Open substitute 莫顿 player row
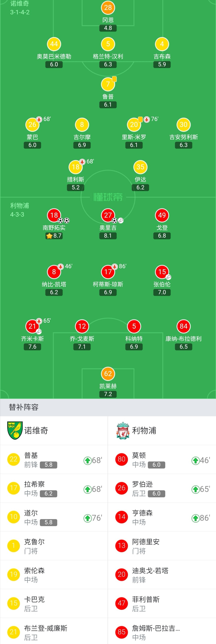Viewport: 216px width, 644px height. click(x=162, y=460)
